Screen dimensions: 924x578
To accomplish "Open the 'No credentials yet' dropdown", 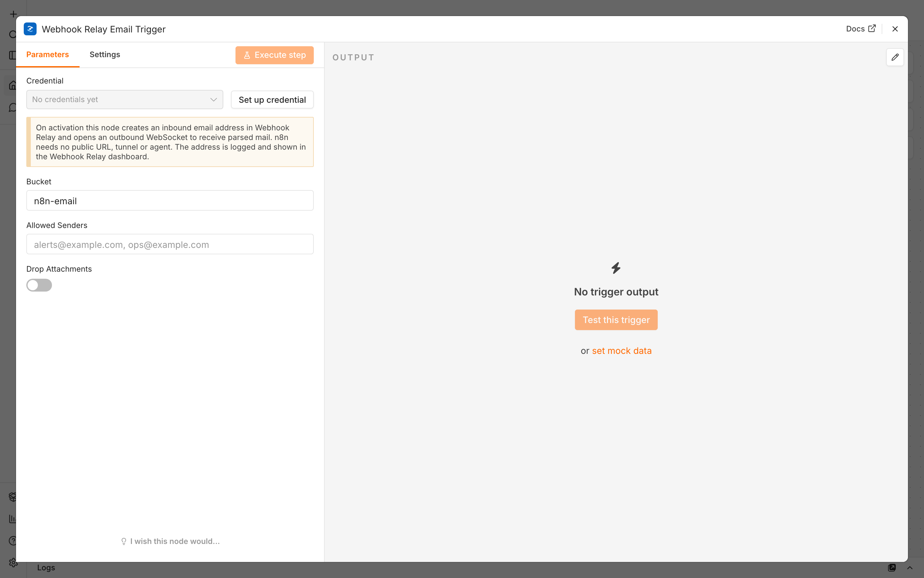I will (124, 100).
